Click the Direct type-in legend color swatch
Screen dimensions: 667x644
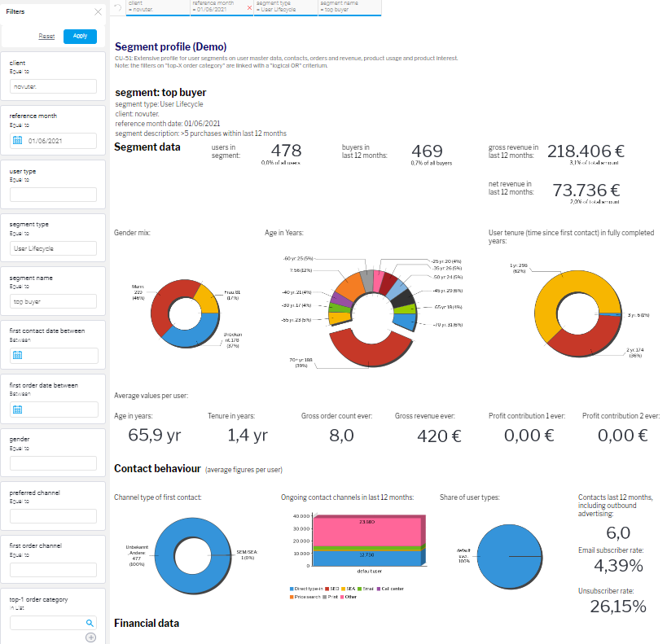(292, 588)
